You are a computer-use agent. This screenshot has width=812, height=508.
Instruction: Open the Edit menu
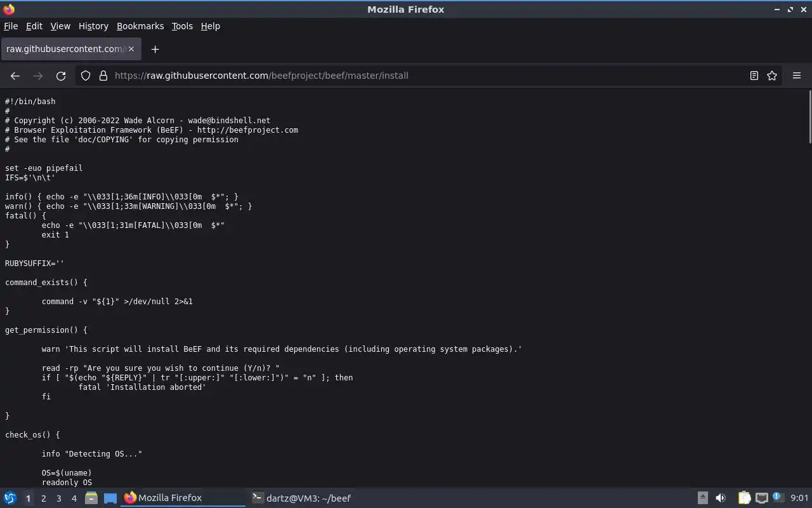[x=34, y=26]
